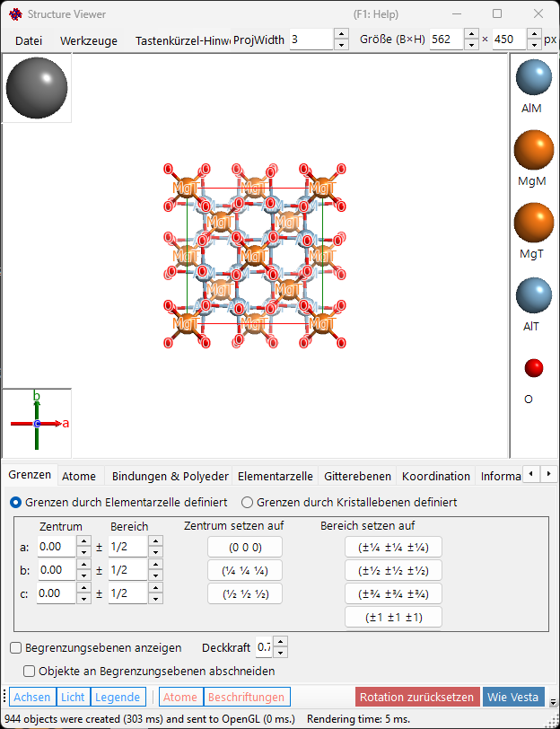560x729 pixels.
Task: Open the toolbar overflow arrow at bottom right
Action: coord(553,702)
